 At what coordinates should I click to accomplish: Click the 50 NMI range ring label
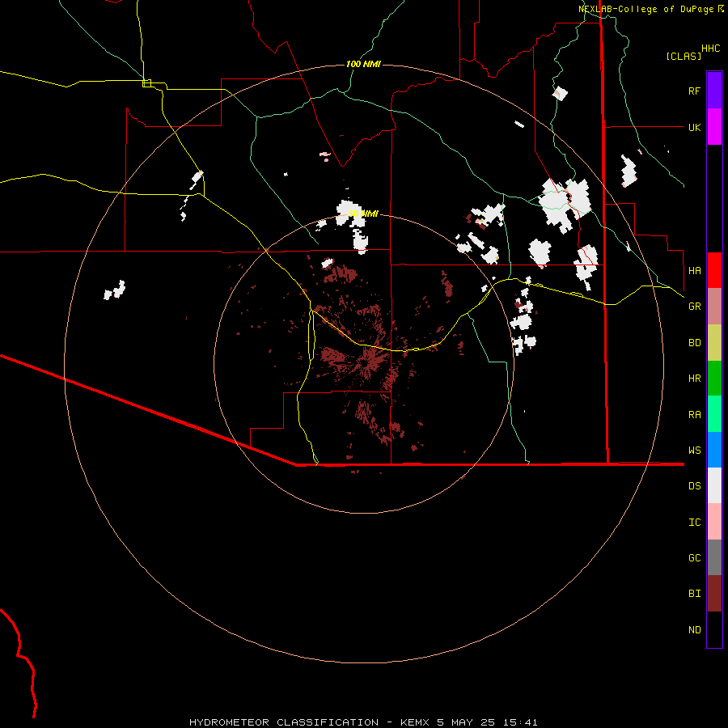(363, 214)
